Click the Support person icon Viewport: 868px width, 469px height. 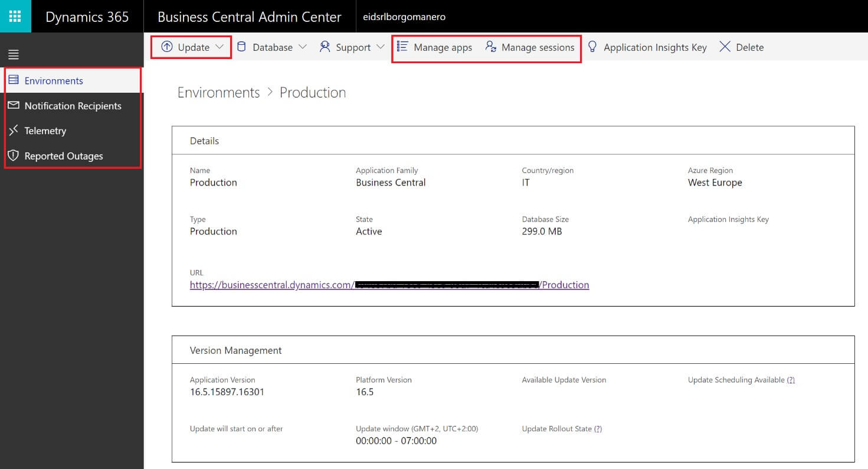[x=325, y=47]
